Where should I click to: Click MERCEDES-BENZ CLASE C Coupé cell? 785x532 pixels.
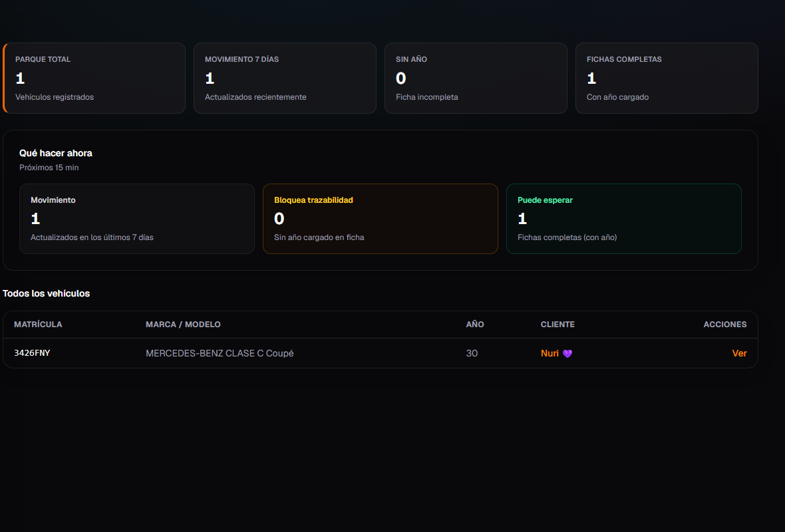pos(220,353)
